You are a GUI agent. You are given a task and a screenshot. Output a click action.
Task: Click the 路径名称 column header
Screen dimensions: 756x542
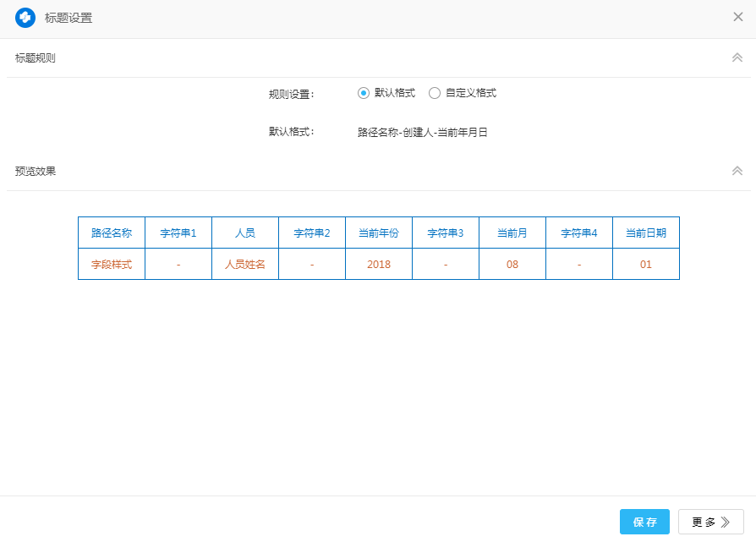point(112,233)
